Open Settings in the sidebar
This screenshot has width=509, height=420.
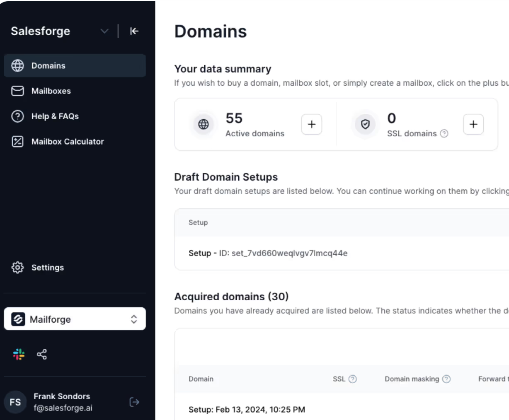pyautogui.click(x=75, y=268)
